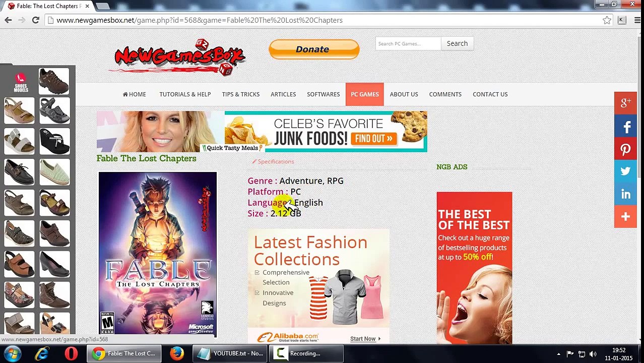Click the browser back arrow
This screenshot has width=644, height=363.
(x=8, y=20)
